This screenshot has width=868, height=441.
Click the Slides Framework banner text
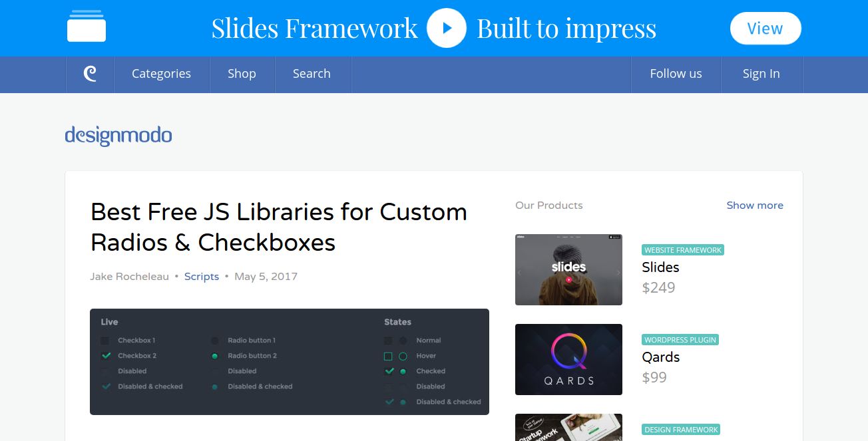[x=315, y=29]
